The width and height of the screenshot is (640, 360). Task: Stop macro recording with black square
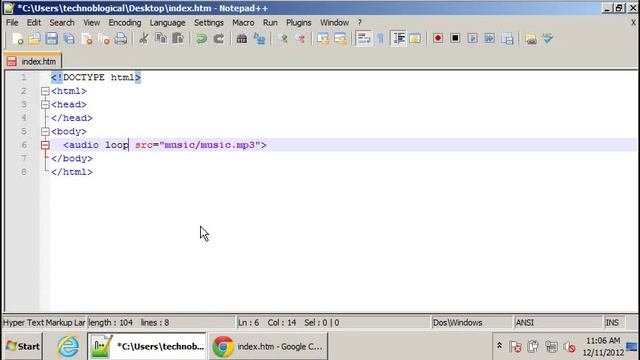(455, 38)
